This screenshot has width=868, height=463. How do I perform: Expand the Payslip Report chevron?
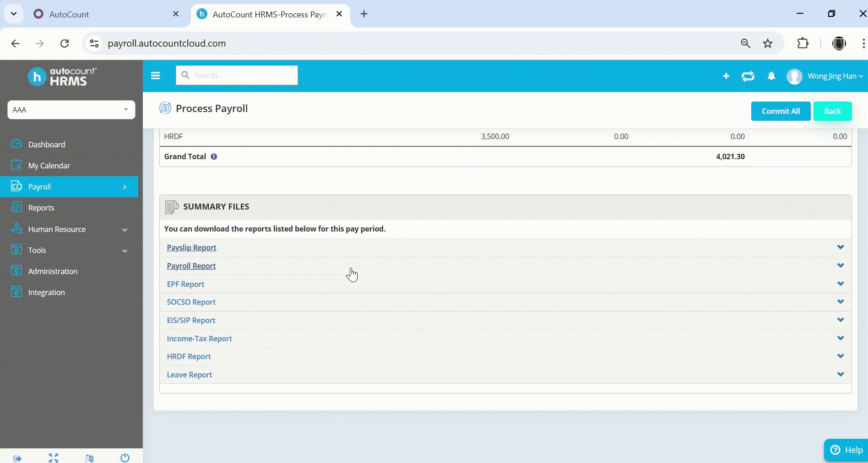[x=841, y=248]
